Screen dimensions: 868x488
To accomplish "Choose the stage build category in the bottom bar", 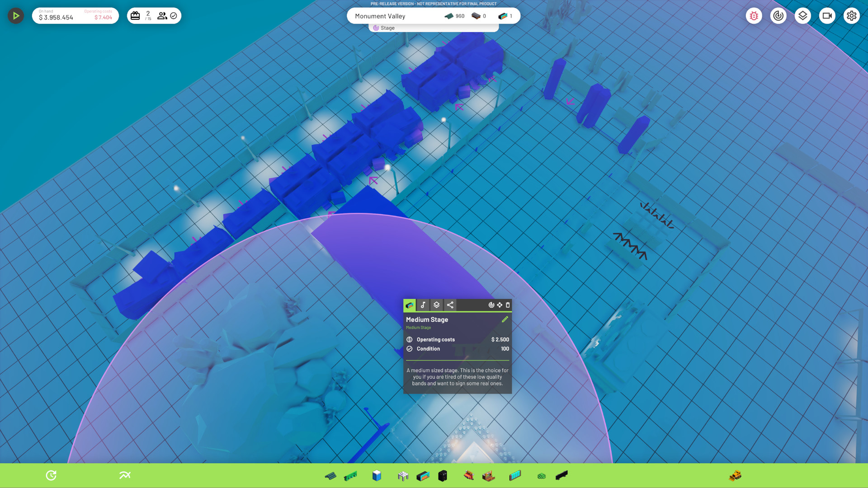I will pos(423,475).
